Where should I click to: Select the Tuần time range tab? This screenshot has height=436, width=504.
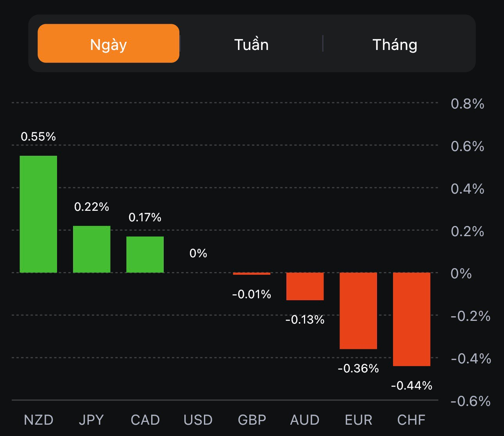[251, 44]
